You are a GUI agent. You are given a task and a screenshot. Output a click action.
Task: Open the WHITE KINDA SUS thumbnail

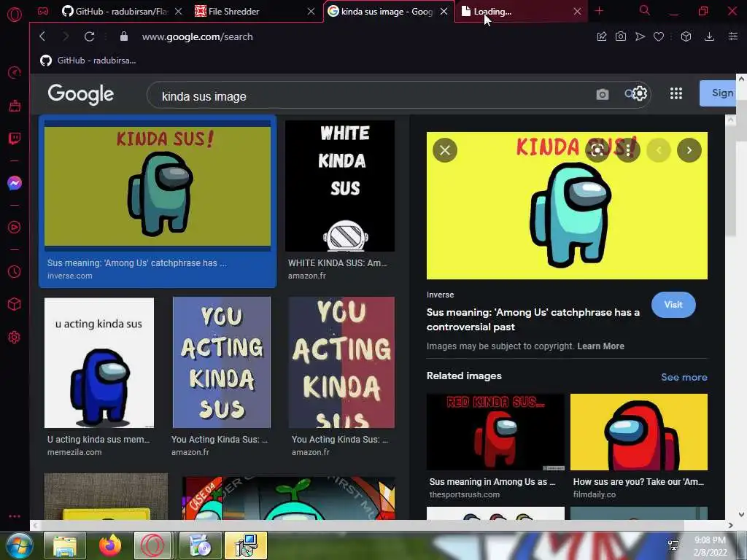pos(340,186)
